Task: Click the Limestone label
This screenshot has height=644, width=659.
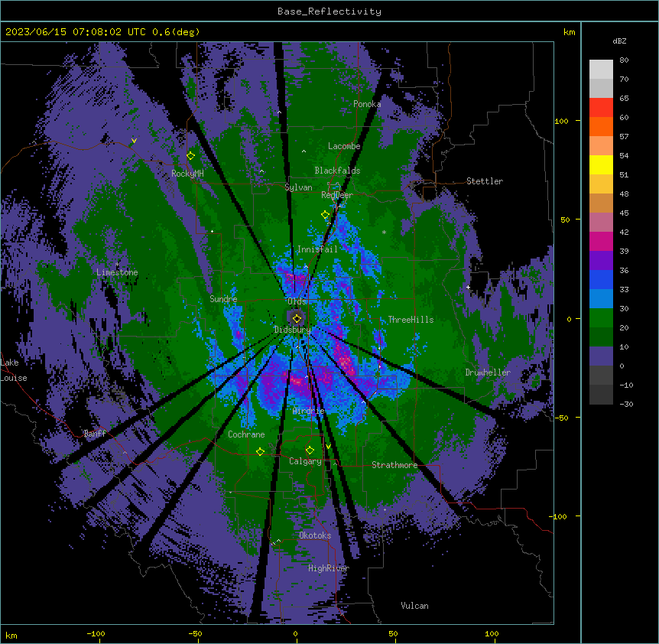Action: pyautogui.click(x=117, y=272)
